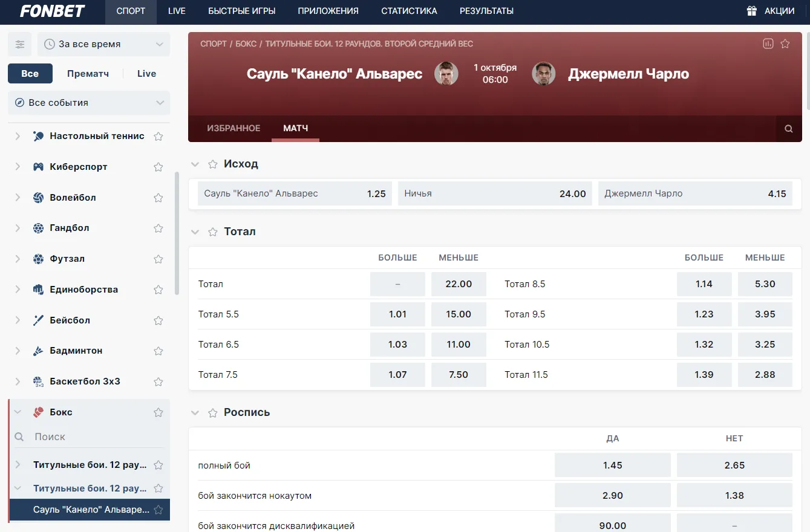The width and height of the screenshot is (810, 532).
Task: Click the sidebar Поиск search field
Action: 89,436
